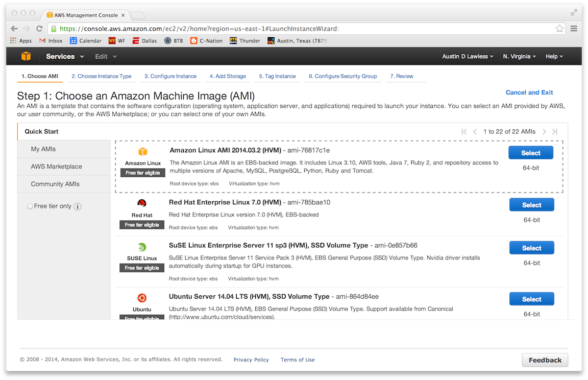Open the Edit dropdown menu
The height and width of the screenshot is (380, 588).
(106, 56)
